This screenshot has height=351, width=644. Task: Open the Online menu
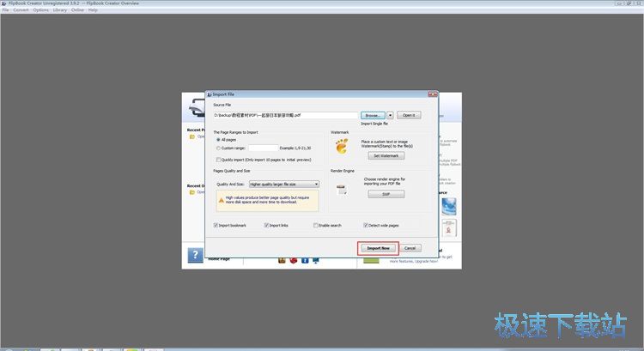[x=77, y=9]
